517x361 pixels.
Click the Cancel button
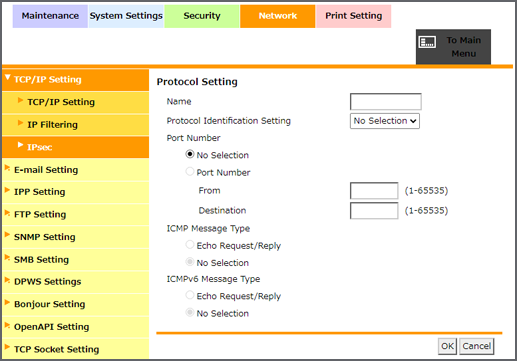477,346
